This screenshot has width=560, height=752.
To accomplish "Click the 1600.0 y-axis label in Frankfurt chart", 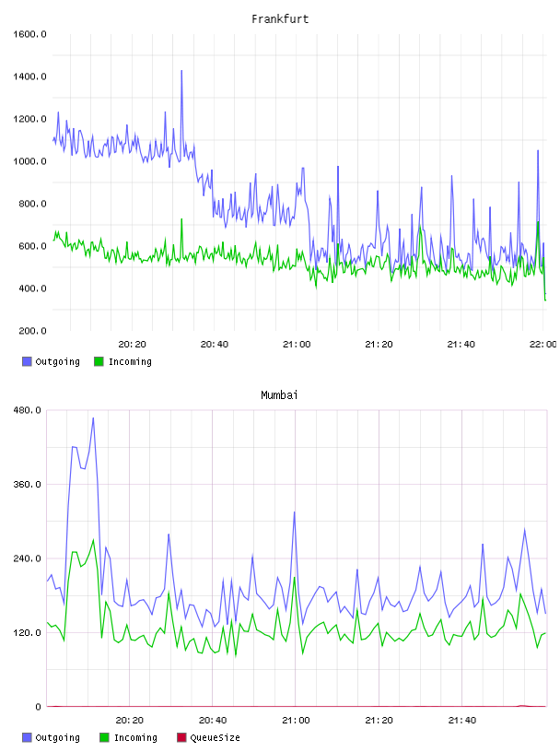I will 29,34.
